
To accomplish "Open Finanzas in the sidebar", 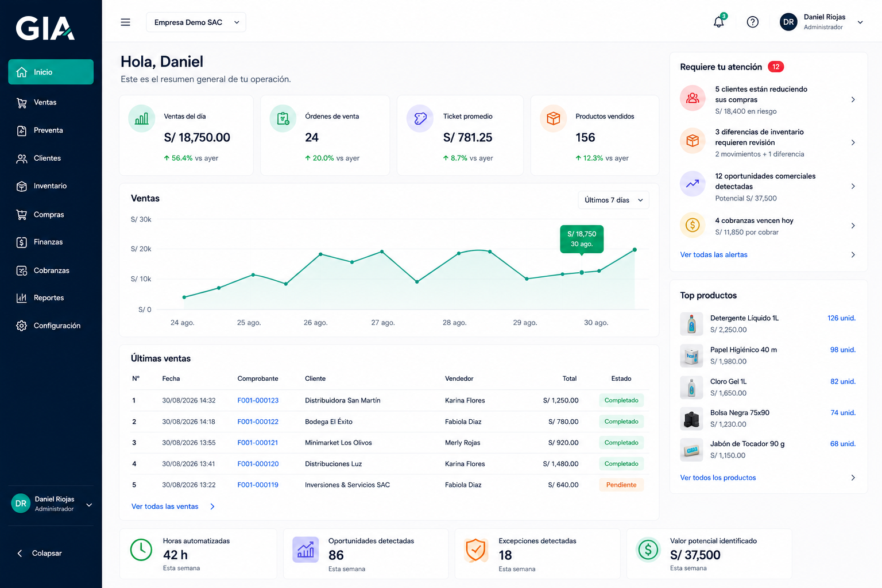I will pos(51,242).
